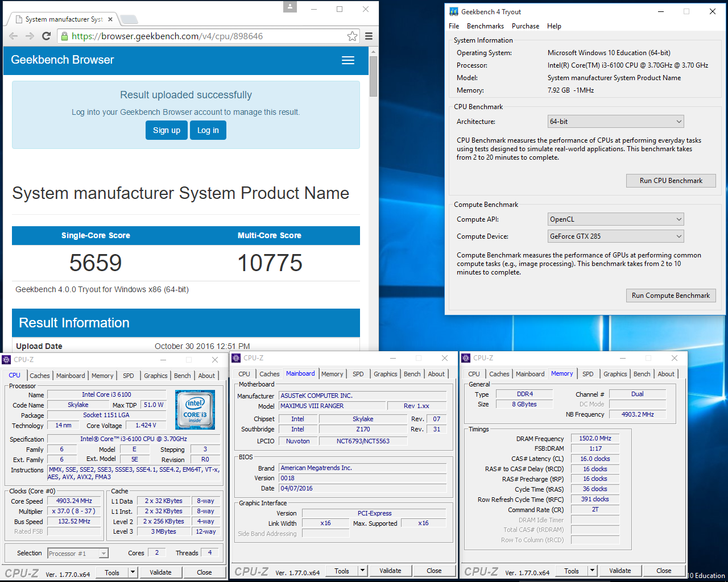Open the Architecture 64-bit dropdown
The image size is (728, 582).
point(616,122)
